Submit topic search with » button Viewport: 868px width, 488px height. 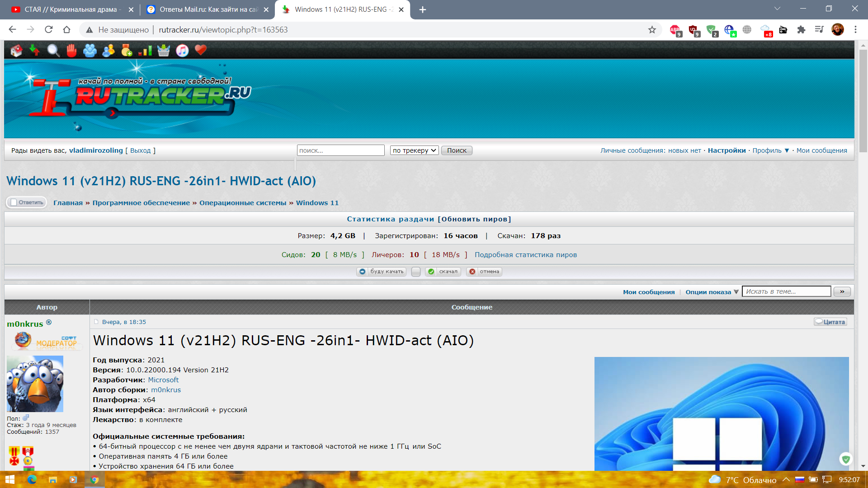coord(842,292)
